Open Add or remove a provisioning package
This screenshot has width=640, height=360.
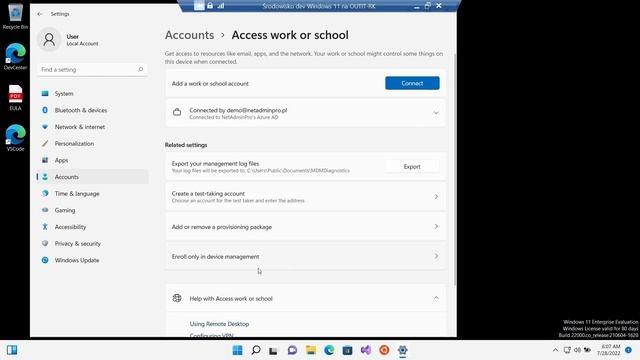point(305,227)
